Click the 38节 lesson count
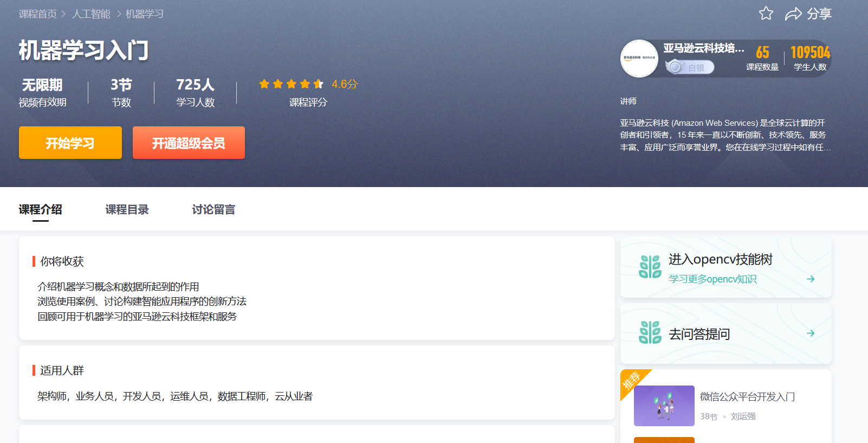 coord(709,416)
